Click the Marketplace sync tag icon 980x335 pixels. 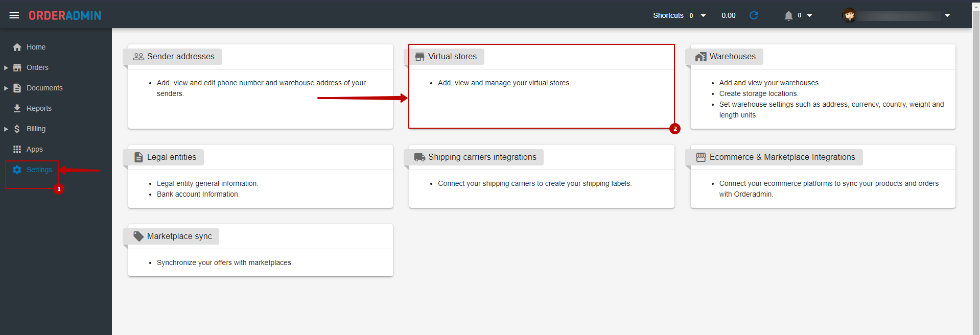pyautogui.click(x=138, y=236)
